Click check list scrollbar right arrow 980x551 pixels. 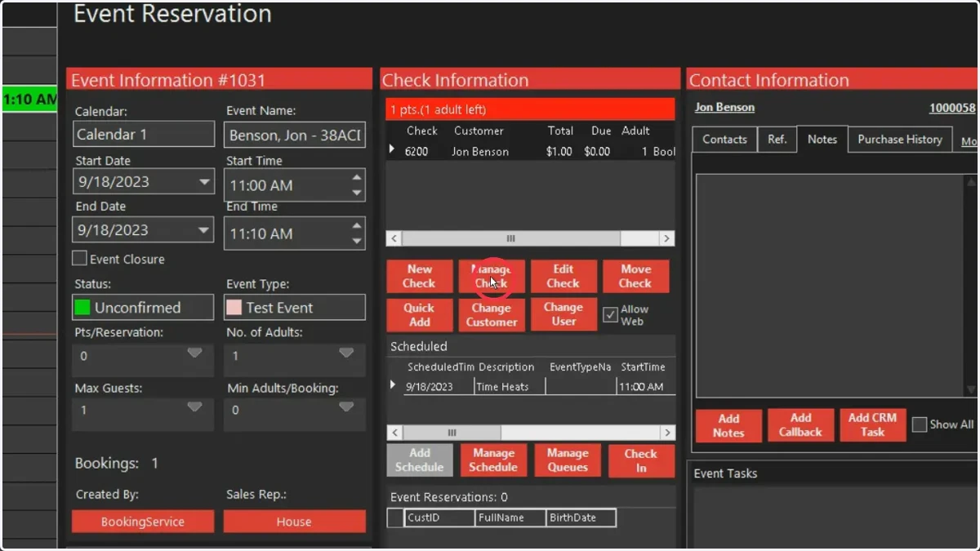point(667,238)
